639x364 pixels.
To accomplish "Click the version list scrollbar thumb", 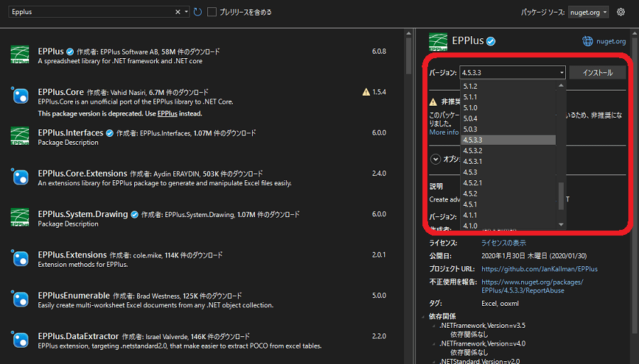I will (x=561, y=196).
